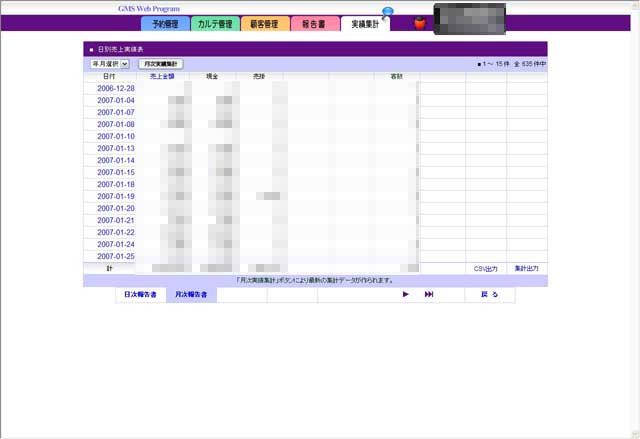Open the 報告書 tab

tap(314, 23)
